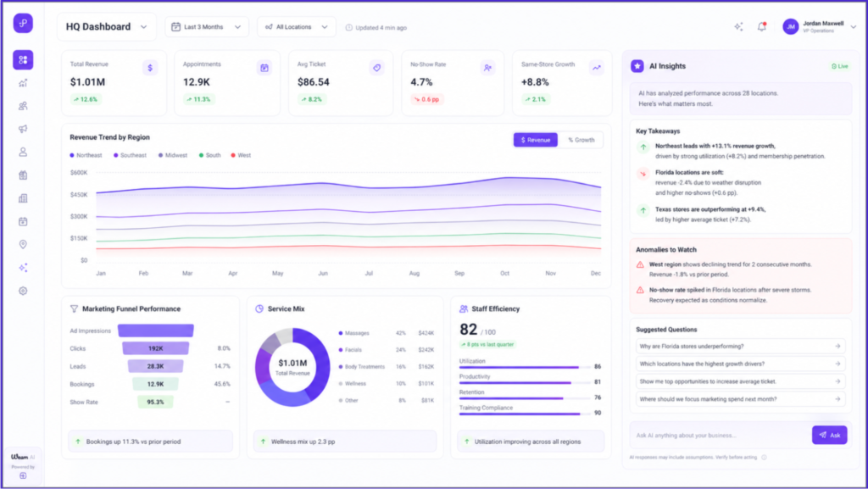Screen dimensions: 868x489
Task: Toggle the West series in chart legend
Action: [x=241, y=155]
